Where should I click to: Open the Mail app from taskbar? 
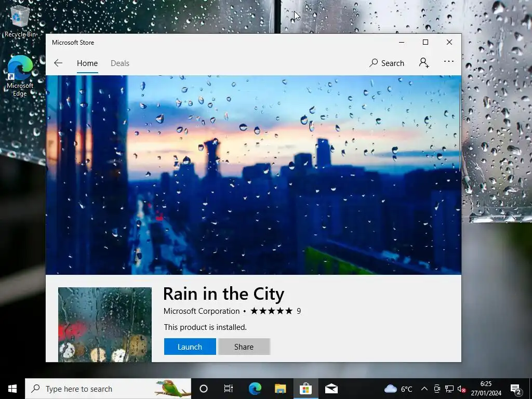tap(331, 389)
